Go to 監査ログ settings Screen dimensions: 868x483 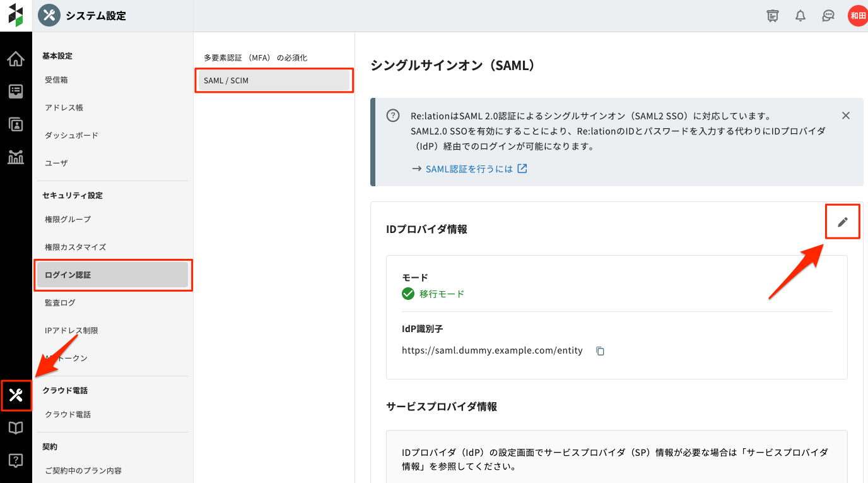tap(60, 302)
